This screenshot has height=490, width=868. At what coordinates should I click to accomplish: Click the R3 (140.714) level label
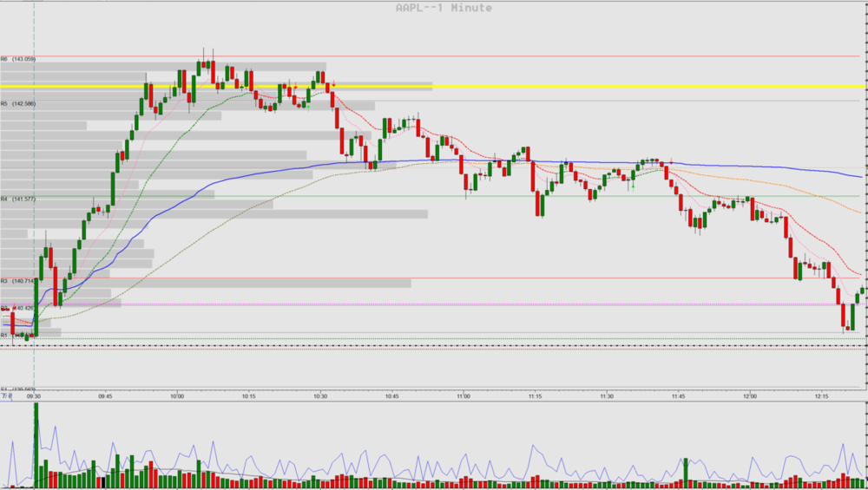pyautogui.click(x=18, y=281)
